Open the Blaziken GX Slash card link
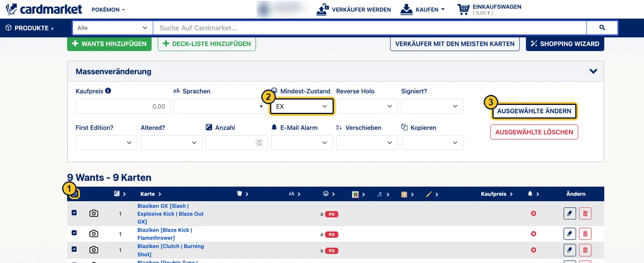This screenshot has width=644, height=263. tap(170, 214)
